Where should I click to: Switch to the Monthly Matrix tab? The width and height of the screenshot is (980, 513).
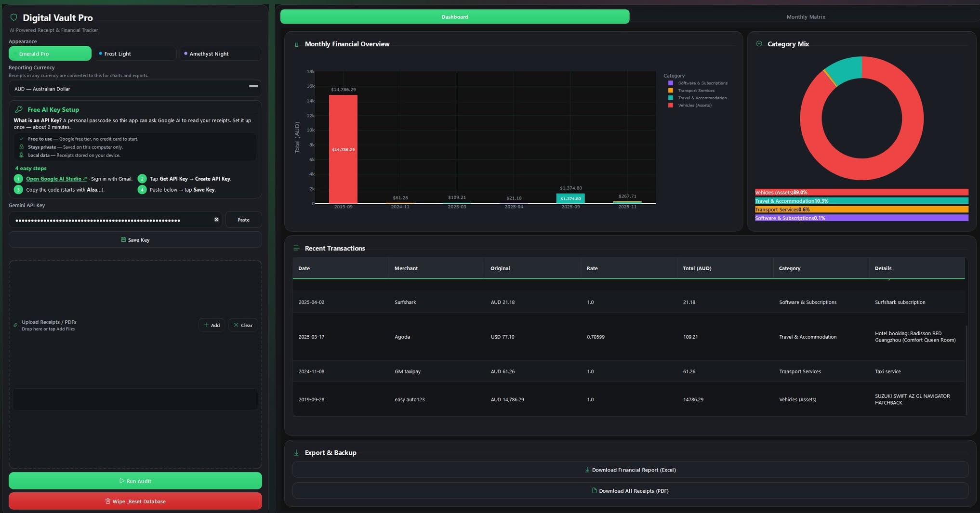806,17
